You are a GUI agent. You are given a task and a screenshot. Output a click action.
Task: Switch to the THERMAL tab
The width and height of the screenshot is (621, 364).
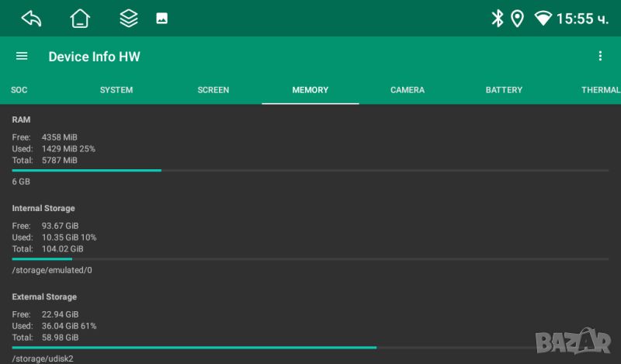[x=601, y=90]
